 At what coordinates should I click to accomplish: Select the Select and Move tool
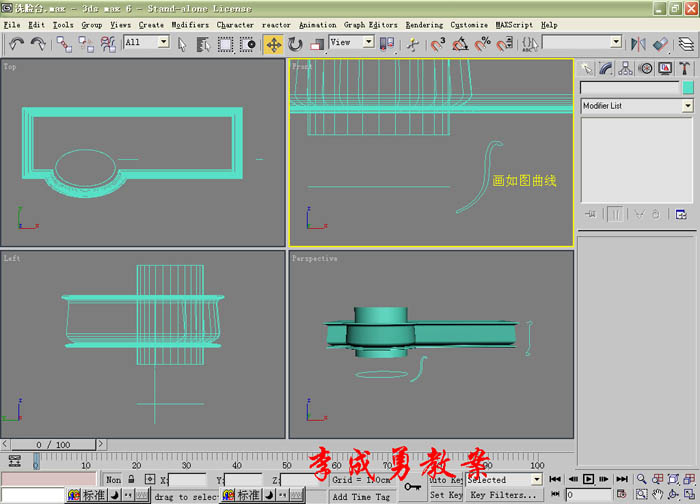[x=273, y=44]
